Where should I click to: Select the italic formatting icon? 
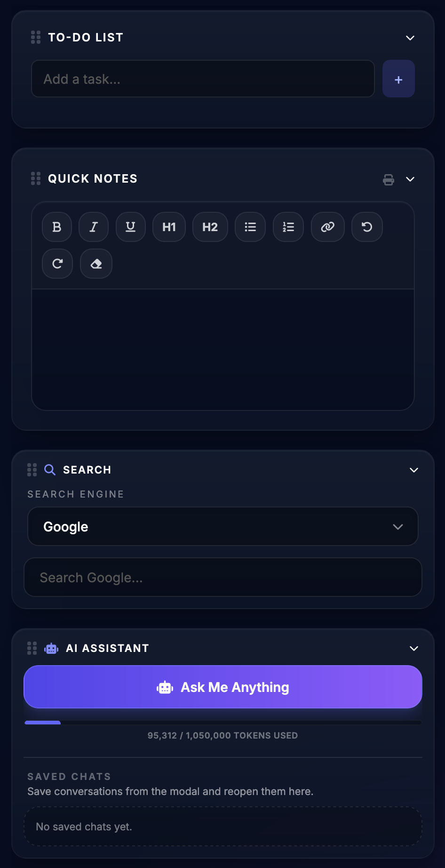pyautogui.click(x=93, y=227)
